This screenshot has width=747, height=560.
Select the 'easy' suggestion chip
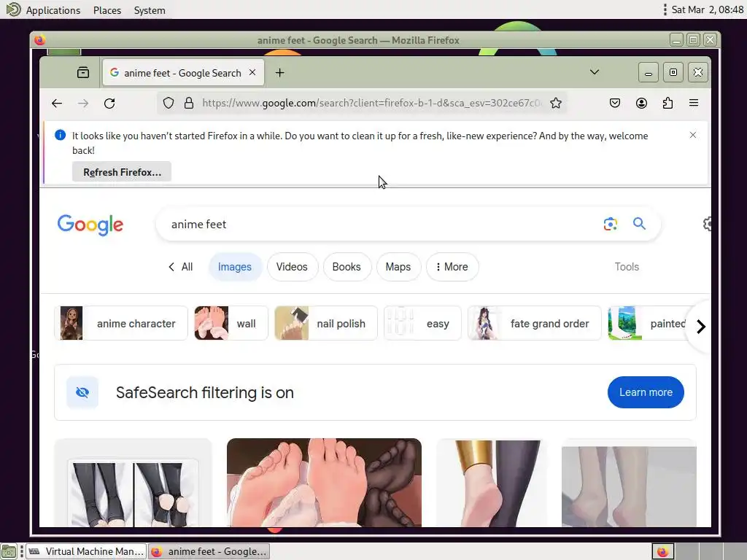(422, 323)
